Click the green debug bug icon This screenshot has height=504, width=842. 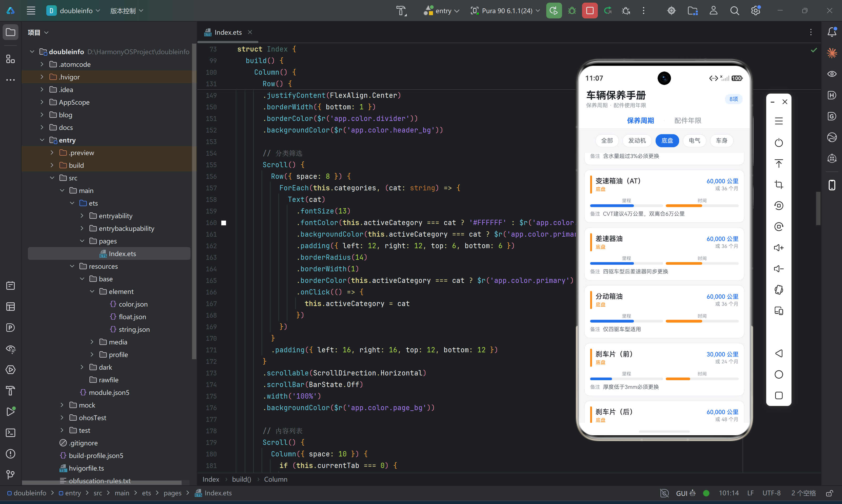(x=572, y=11)
